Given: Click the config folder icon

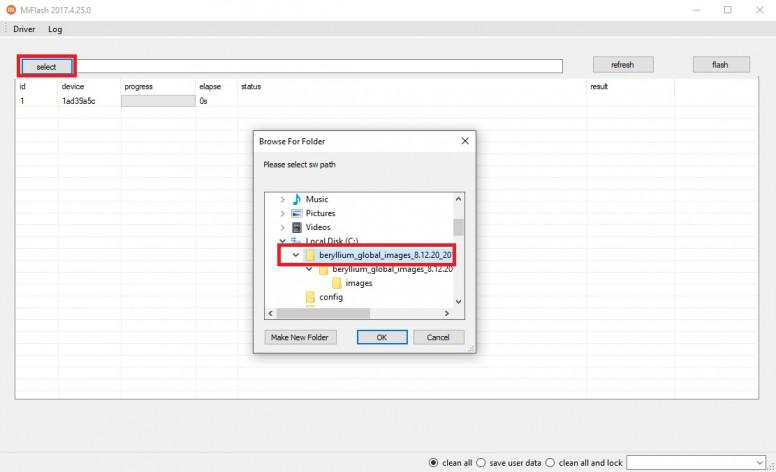Looking at the screenshot, I should pyautogui.click(x=310, y=297).
